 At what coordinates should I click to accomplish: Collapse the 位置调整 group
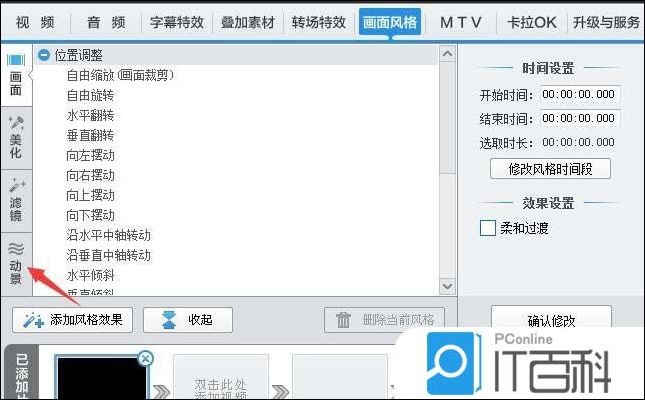[44, 55]
